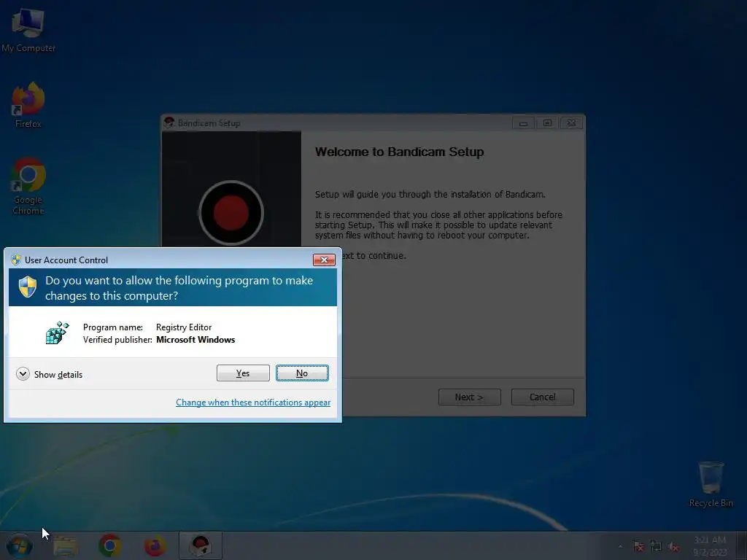The height and width of the screenshot is (560, 747).
Task: Click the small shield icon in UAC title bar
Action: (x=16, y=260)
